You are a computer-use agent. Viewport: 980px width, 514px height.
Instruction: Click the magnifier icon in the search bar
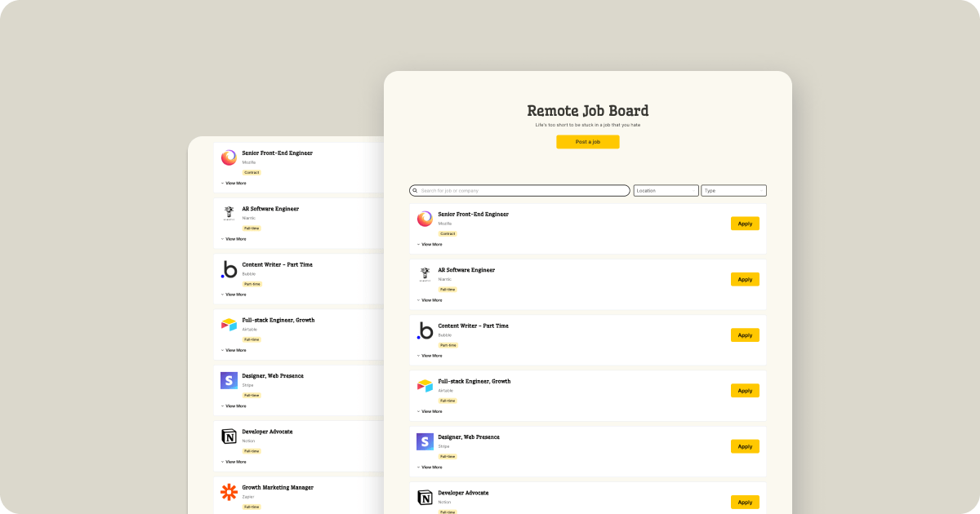coord(415,190)
